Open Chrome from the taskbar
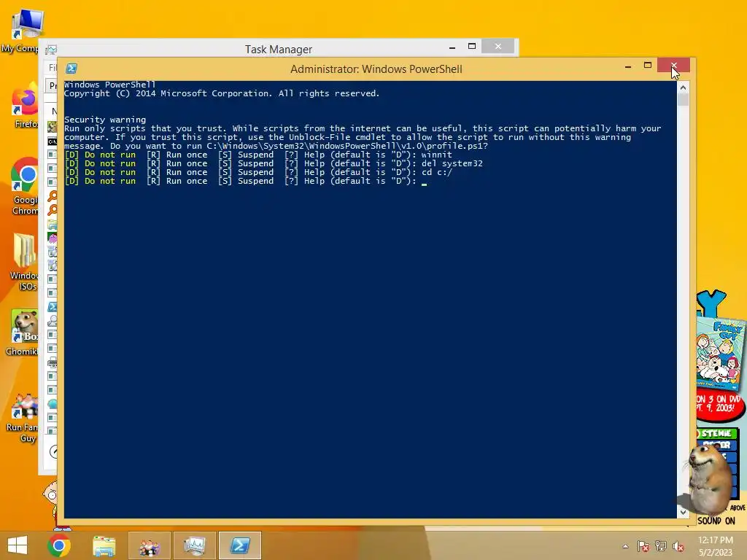The height and width of the screenshot is (560, 747). [x=59, y=545]
